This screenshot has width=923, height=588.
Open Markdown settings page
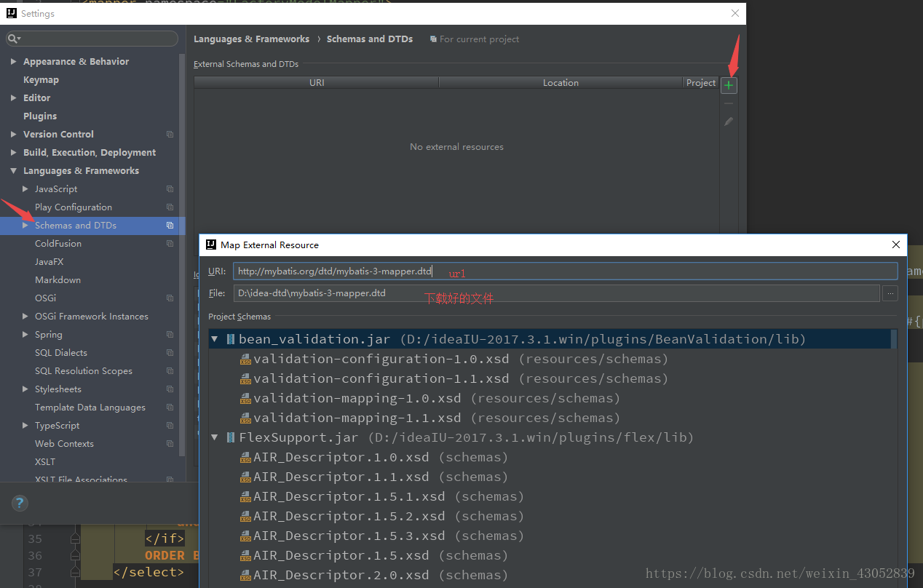[58, 280]
